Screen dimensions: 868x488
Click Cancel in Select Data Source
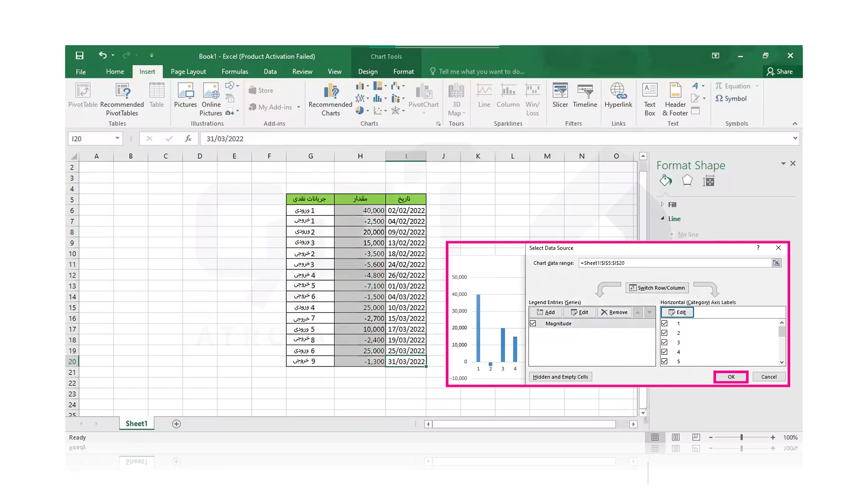pyautogui.click(x=769, y=377)
